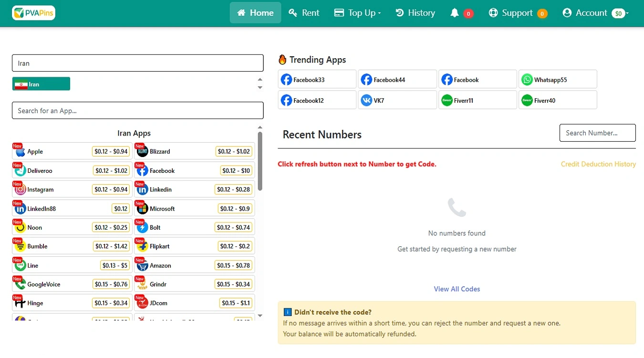Go to the Rent page
Viewport: 644px width, 358px height.
[x=304, y=13]
